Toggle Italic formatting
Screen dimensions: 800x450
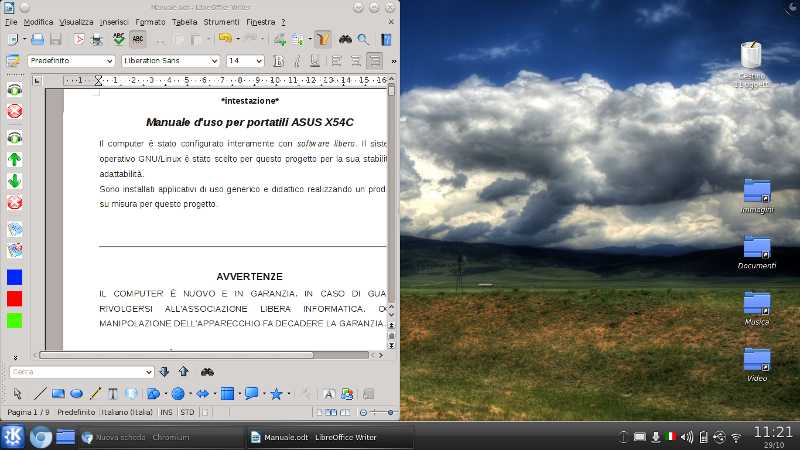(297, 61)
